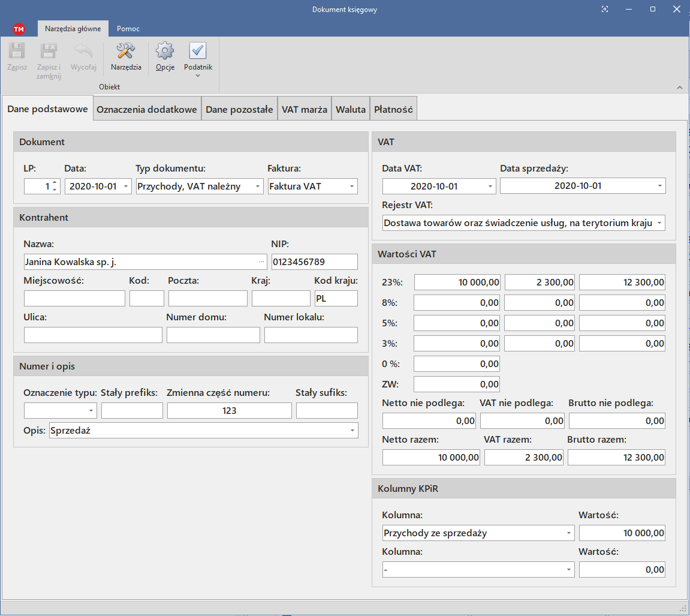Screen dimensions: 690x616
Task: Select the Pomoc ribbon tab
Action: pos(128,29)
